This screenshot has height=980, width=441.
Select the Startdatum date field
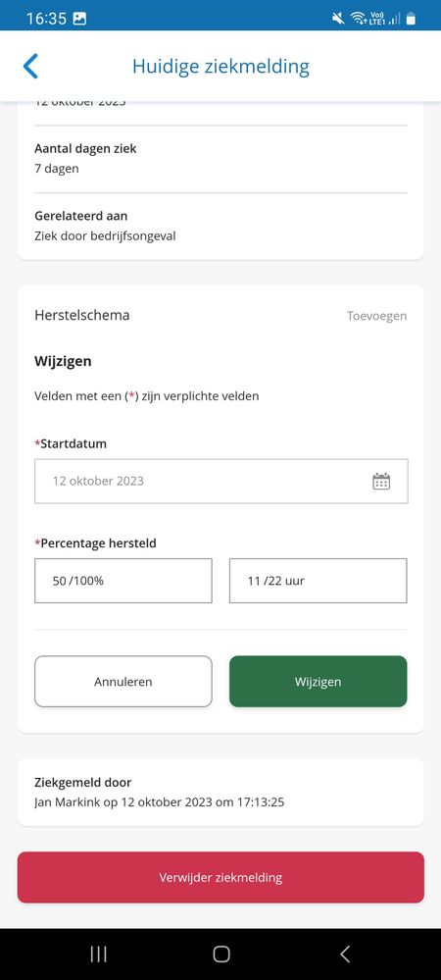221,482
